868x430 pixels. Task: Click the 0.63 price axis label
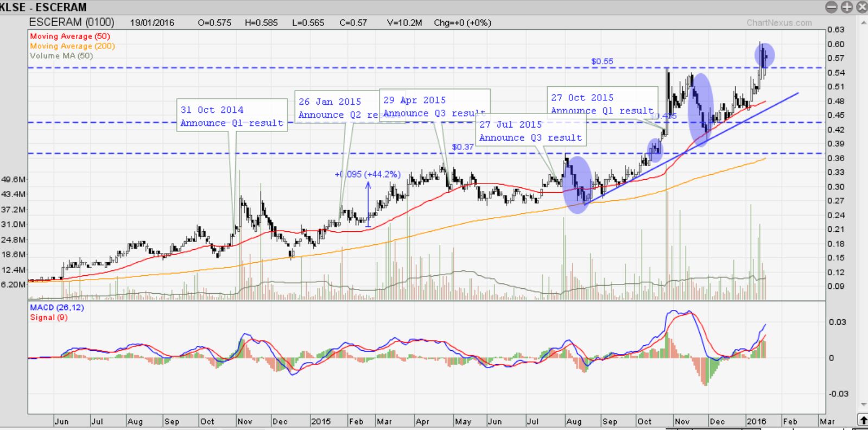tap(835, 30)
